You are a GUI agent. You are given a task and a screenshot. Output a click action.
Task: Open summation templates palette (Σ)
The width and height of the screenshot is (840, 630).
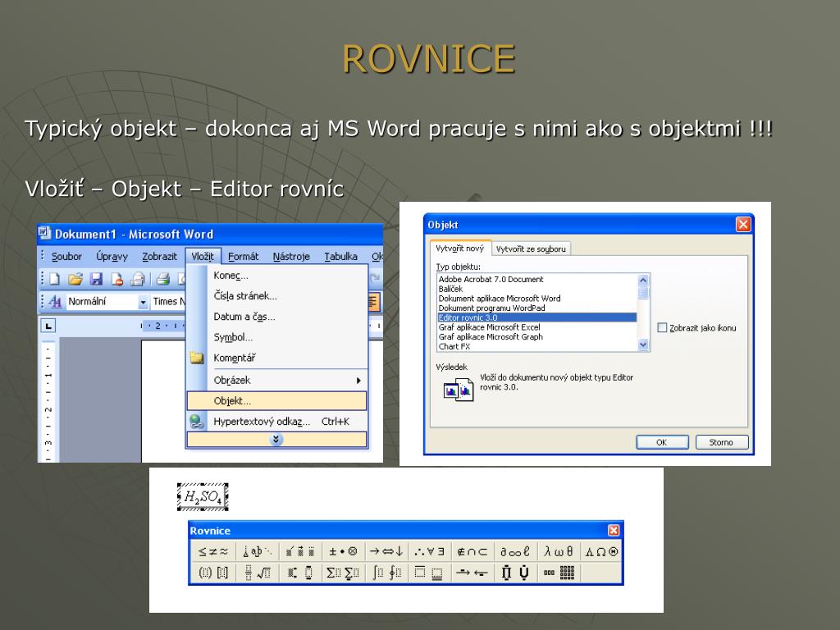click(343, 573)
